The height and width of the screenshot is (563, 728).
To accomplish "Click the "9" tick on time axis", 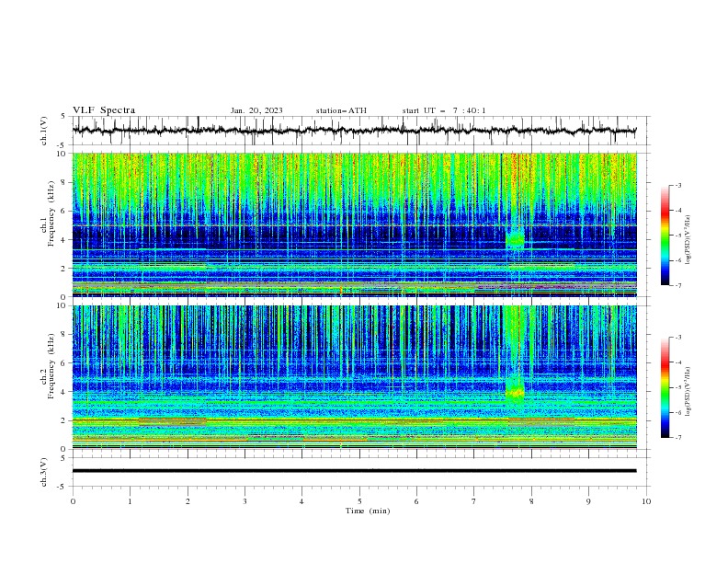I will [588, 501].
